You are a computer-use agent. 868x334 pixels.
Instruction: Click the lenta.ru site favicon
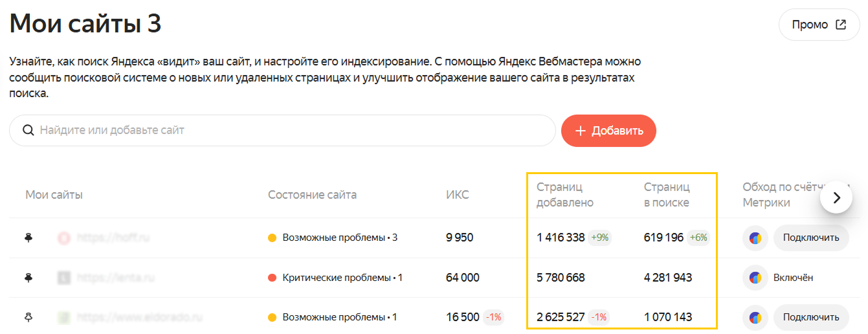(x=64, y=278)
